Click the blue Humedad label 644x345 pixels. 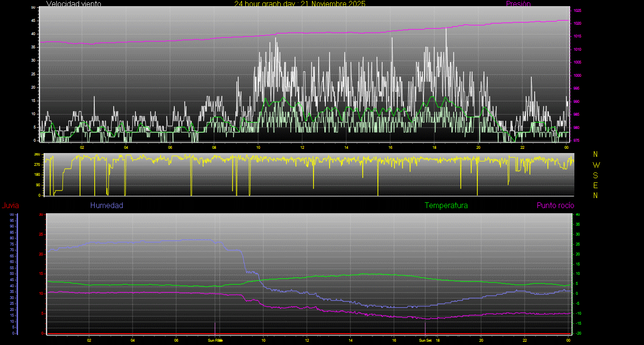[x=107, y=206]
